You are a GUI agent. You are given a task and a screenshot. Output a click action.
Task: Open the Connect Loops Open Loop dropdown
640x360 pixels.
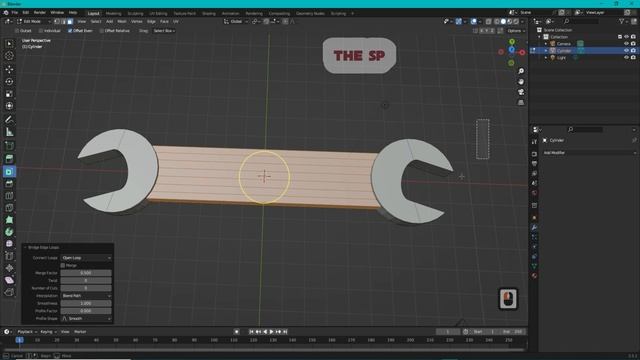[86, 258]
